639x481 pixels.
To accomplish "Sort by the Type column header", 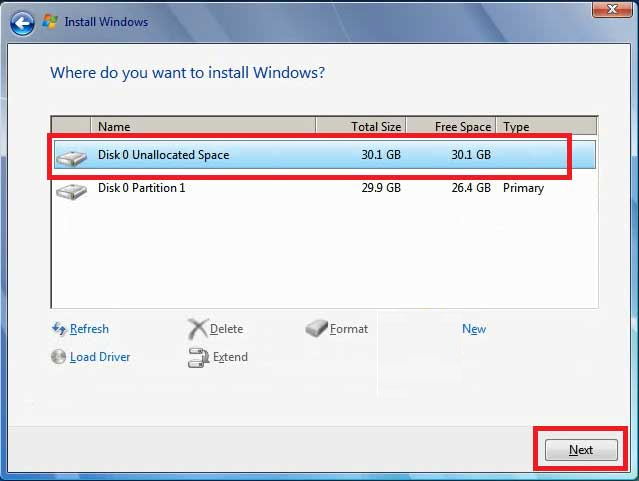I will 546,127.
